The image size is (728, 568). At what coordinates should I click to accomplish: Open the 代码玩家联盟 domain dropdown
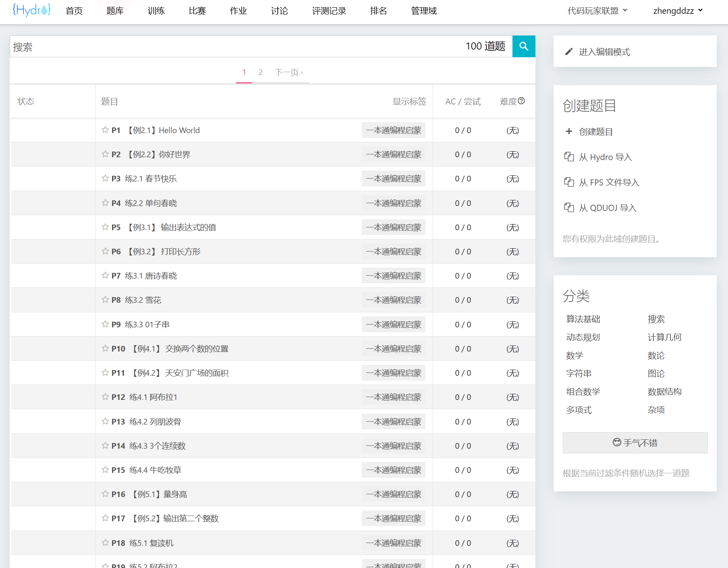[597, 11]
